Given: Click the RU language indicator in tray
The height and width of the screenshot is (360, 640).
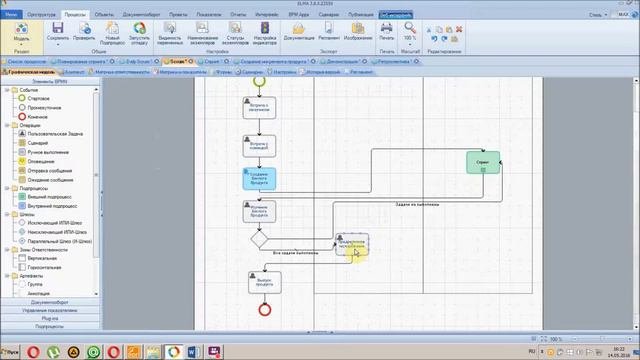Looking at the screenshot, I should point(532,351).
